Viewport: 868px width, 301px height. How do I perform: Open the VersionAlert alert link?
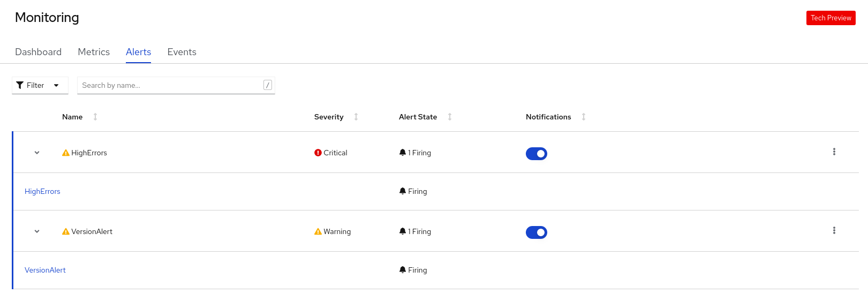coord(45,270)
